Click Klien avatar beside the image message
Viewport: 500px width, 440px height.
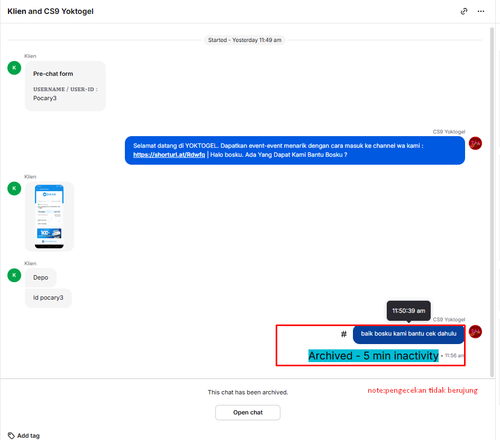pos(14,188)
